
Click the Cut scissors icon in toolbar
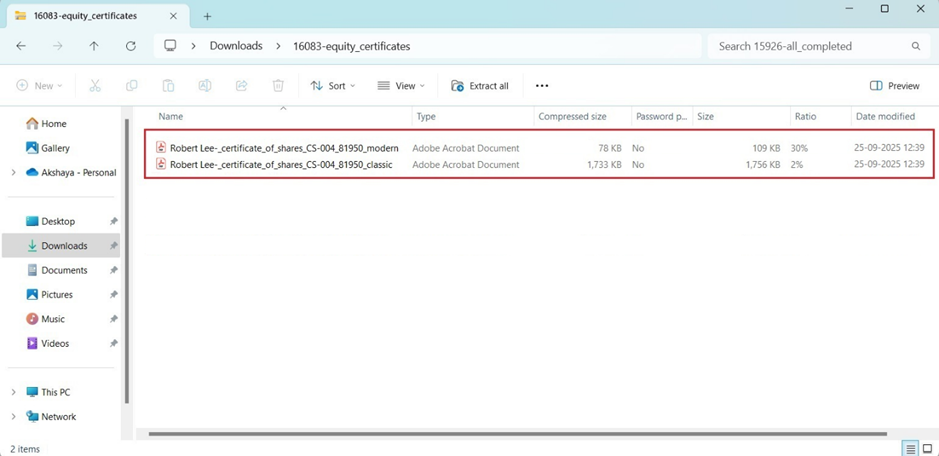95,86
